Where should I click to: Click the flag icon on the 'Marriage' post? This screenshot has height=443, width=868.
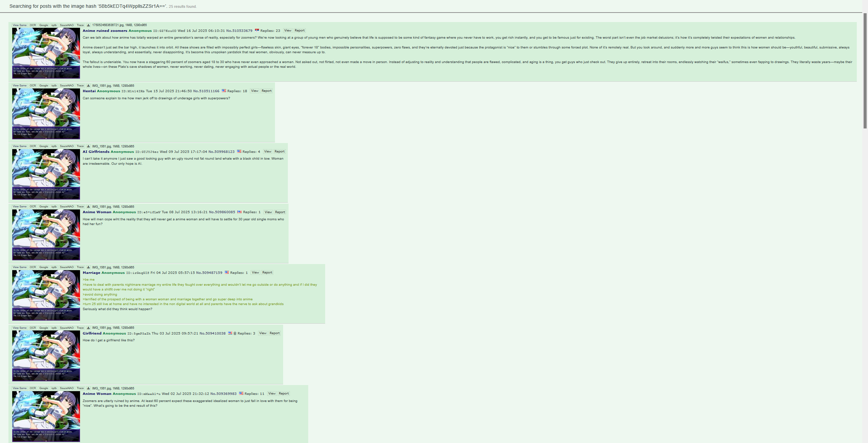tap(227, 273)
